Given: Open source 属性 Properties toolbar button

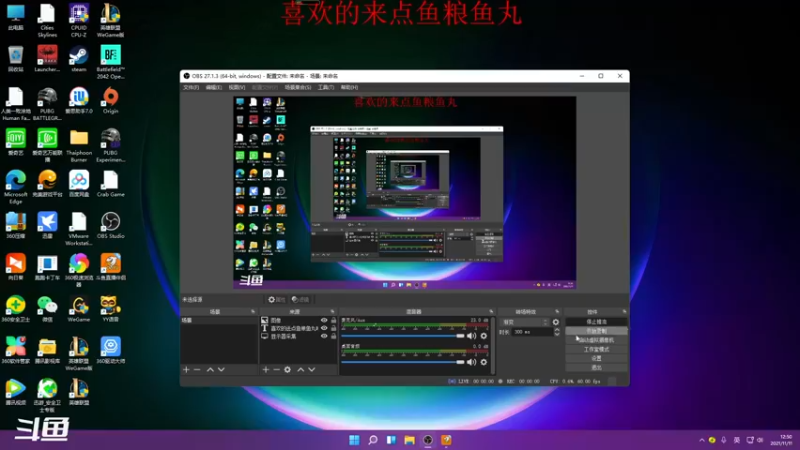Looking at the screenshot, I should click(277, 299).
